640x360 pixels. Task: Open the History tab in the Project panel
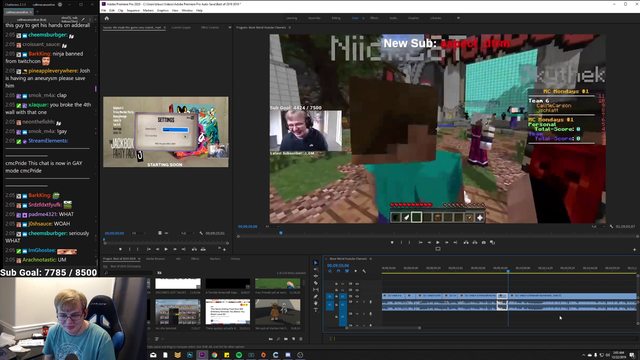click(x=236, y=259)
